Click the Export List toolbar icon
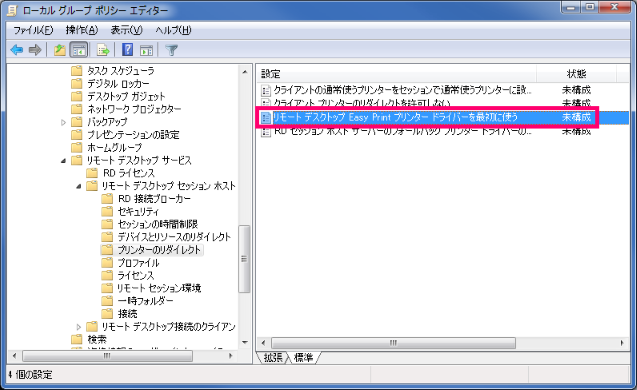637x390 pixels. [x=103, y=50]
